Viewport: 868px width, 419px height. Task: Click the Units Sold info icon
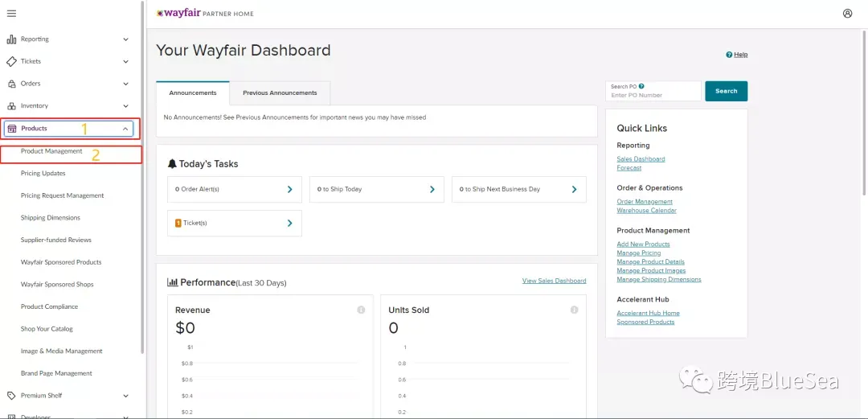coord(574,310)
